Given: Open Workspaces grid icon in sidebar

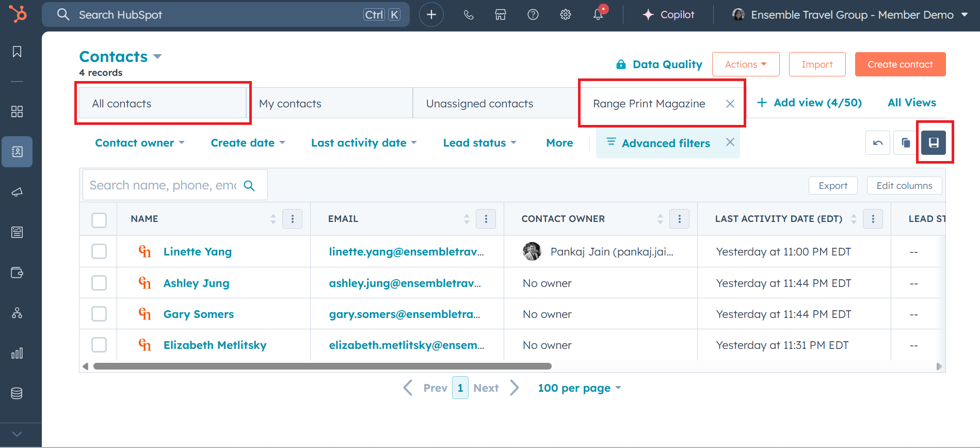Looking at the screenshot, I should (17, 111).
